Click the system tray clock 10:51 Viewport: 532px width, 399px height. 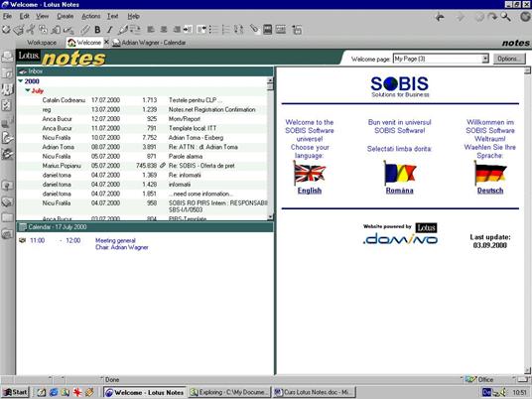coord(519,393)
